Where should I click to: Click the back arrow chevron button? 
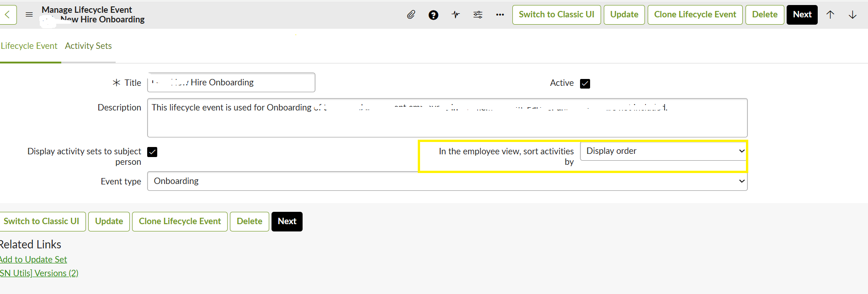8,15
